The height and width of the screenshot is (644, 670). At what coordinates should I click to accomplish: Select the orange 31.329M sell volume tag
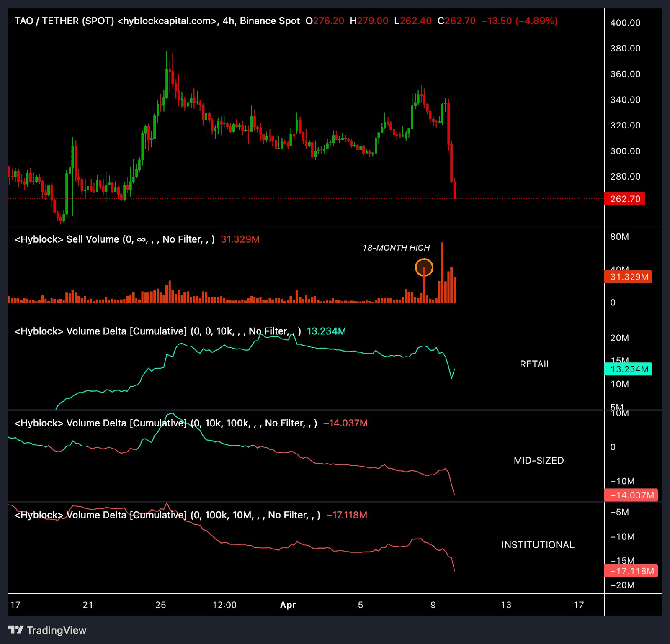point(629,277)
